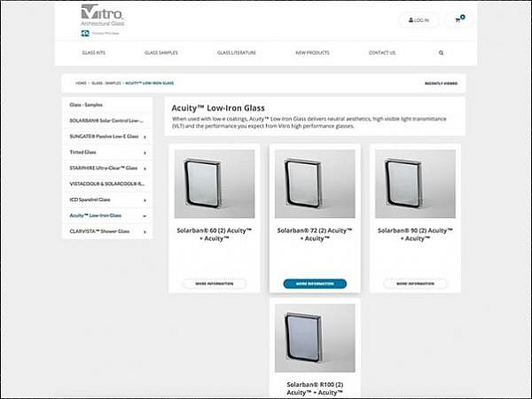
Task: Open the GLASS LITERATURE menu
Action: [237, 53]
